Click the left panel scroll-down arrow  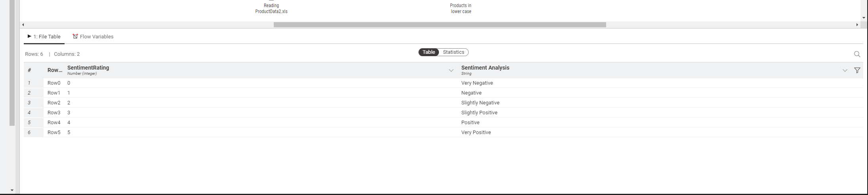coord(12,190)
